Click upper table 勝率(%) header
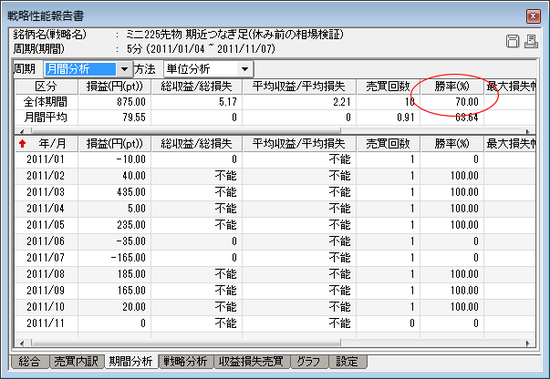Image resolution: width=550 pixels, height=379 pixels. click(x=452, y=87)
